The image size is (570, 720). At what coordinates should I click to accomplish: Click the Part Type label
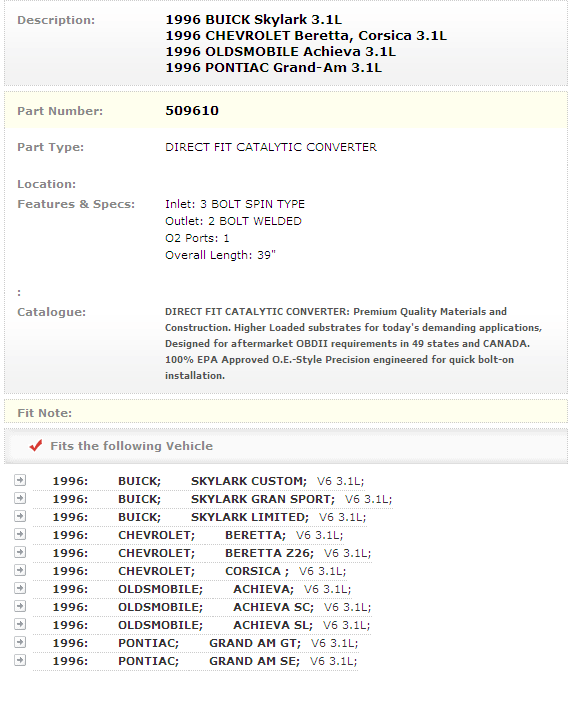click(x=51, y=147)
